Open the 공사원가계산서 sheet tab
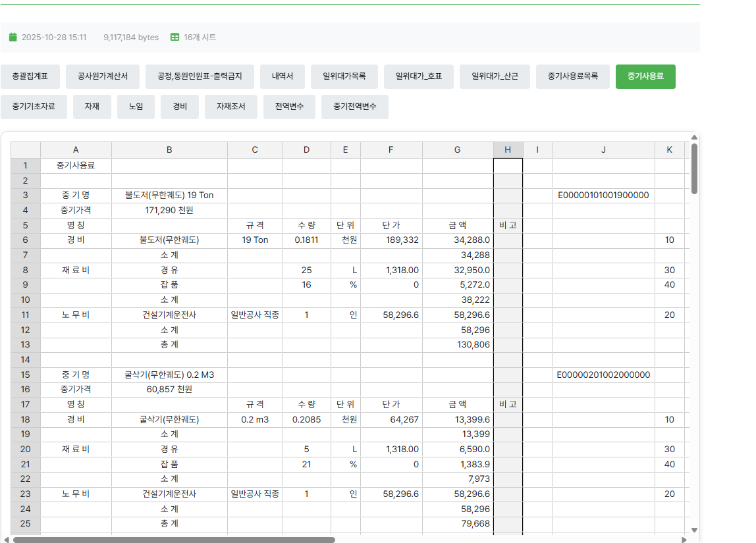 tap(102, 76)
